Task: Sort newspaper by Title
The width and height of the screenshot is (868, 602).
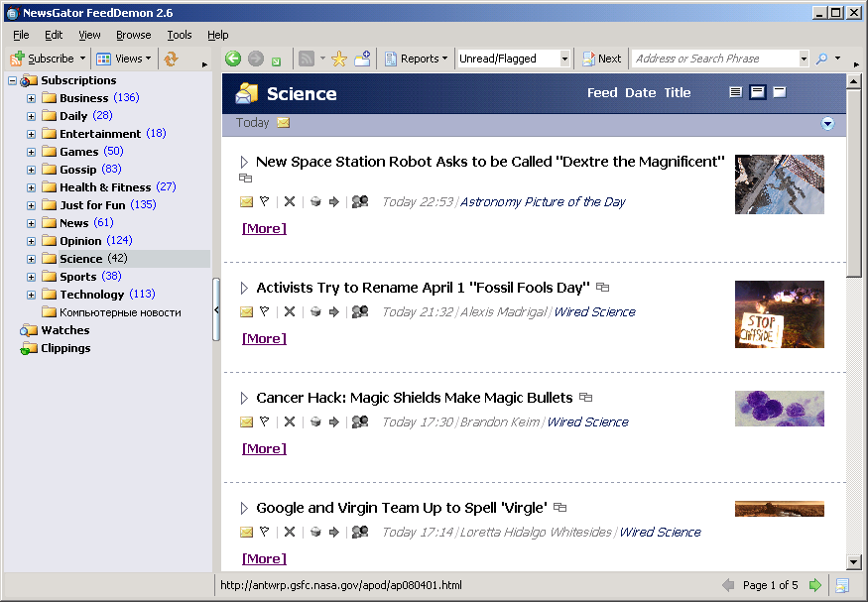Action: click(677, 93)
